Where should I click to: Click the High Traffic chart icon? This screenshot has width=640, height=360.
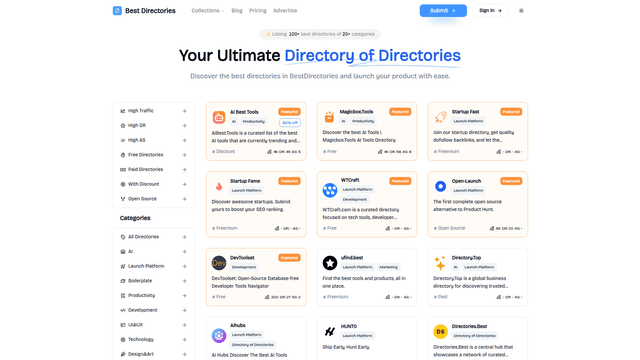(122, 111)
